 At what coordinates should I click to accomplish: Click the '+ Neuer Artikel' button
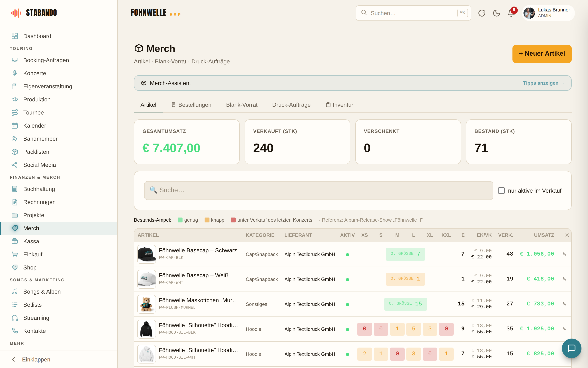click(542, 54)
